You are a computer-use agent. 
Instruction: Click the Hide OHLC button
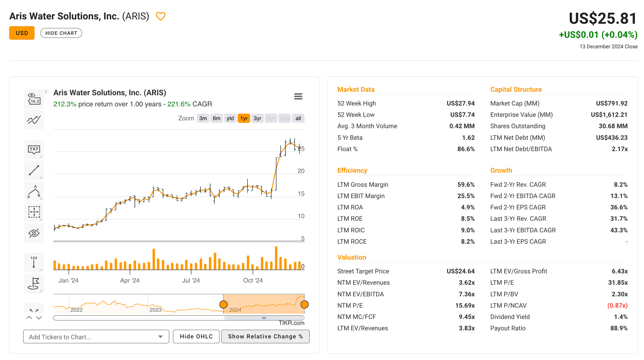[x=196, y=337]
